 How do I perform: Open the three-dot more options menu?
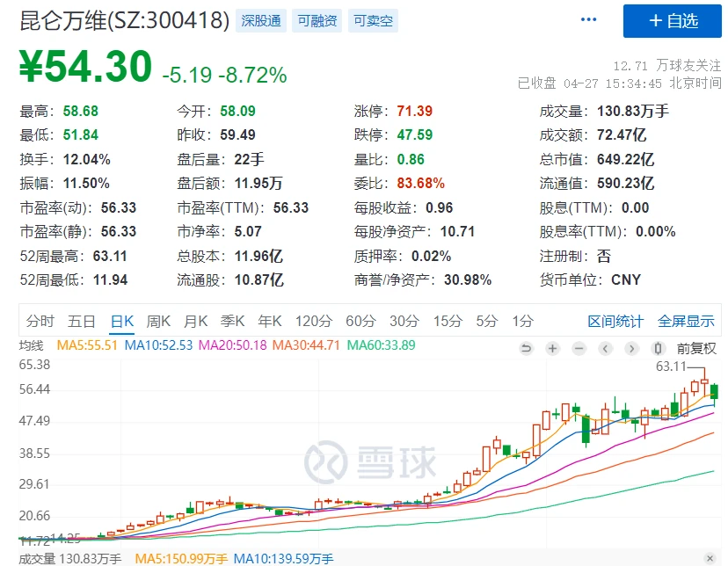[x=589, y=20]
